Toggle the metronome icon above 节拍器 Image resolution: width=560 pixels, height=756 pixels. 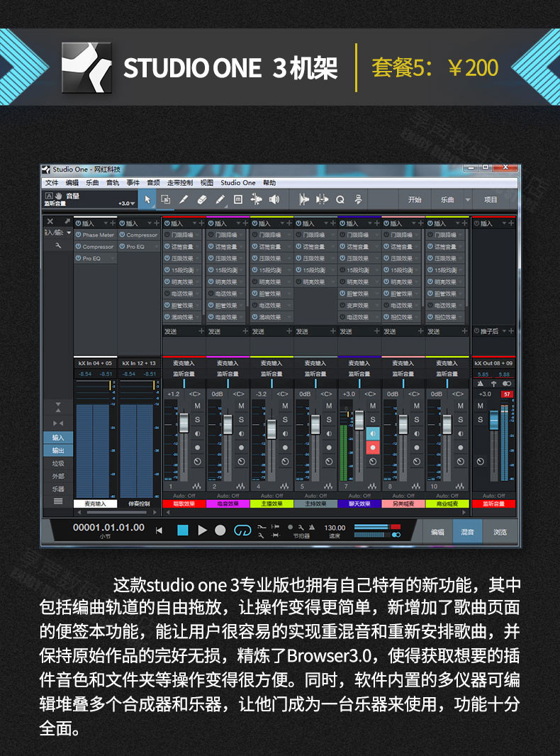312,527
